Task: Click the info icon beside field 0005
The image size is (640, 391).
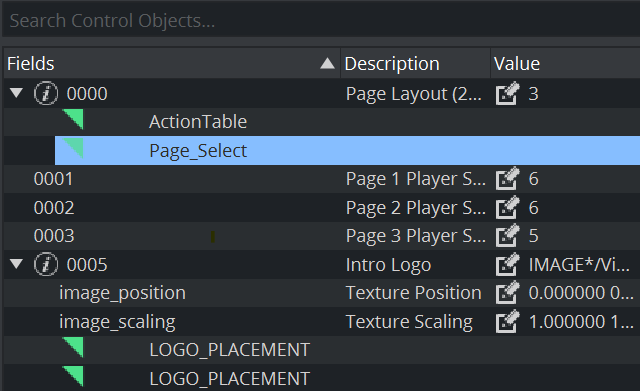Action: pyautogui.click(x=46, y=264)
